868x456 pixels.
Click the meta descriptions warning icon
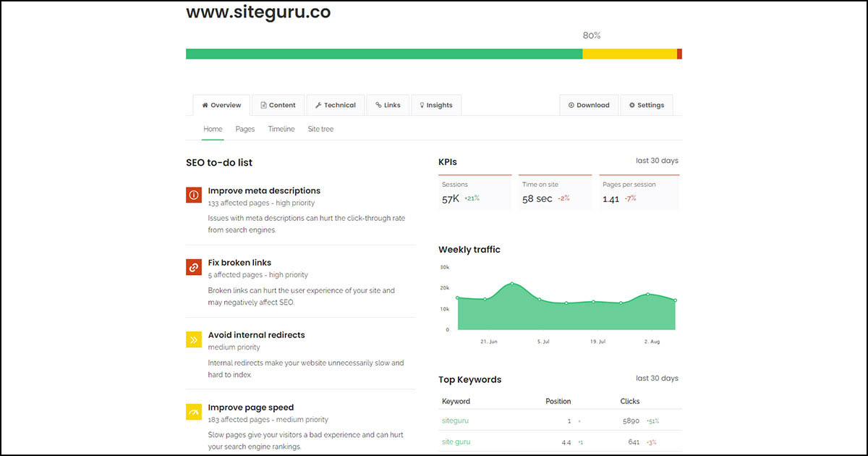[193, 194]
